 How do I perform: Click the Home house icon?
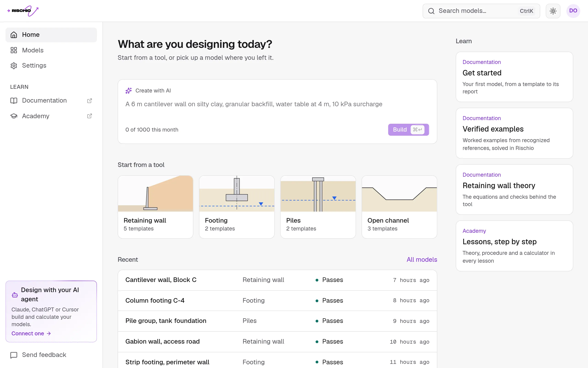pos(14,35)
